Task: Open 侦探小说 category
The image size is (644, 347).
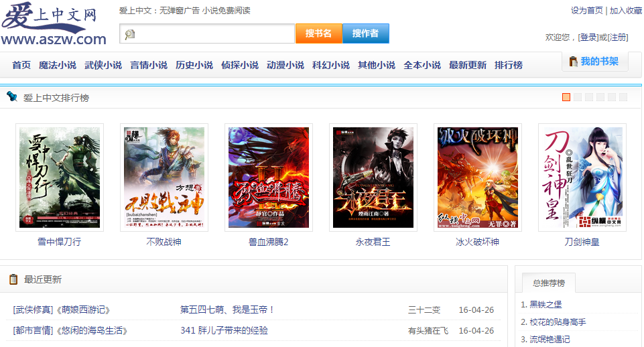Action: click(240, 65)
